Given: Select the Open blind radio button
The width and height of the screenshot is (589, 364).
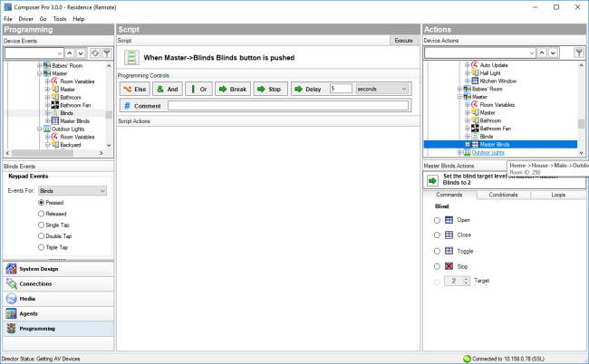Looking at the screenshot, I should point(437,220).
